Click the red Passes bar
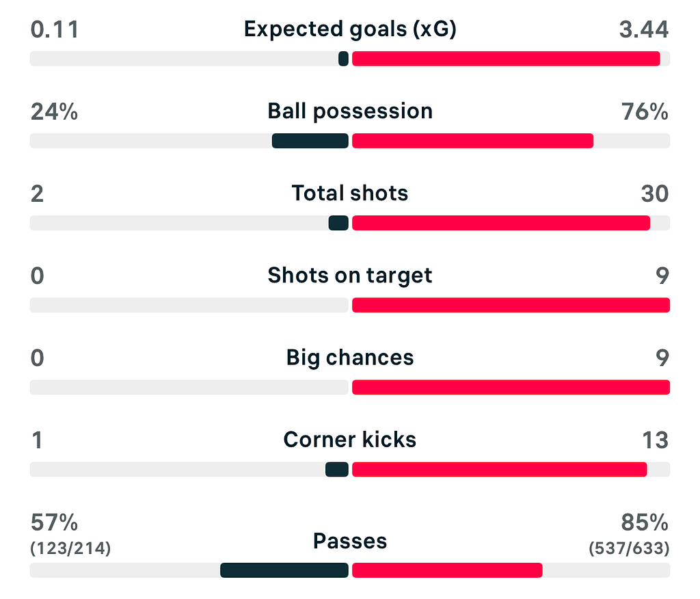Image resolution: width=700 pixels, height=599 pixels. tap(447, 570)
